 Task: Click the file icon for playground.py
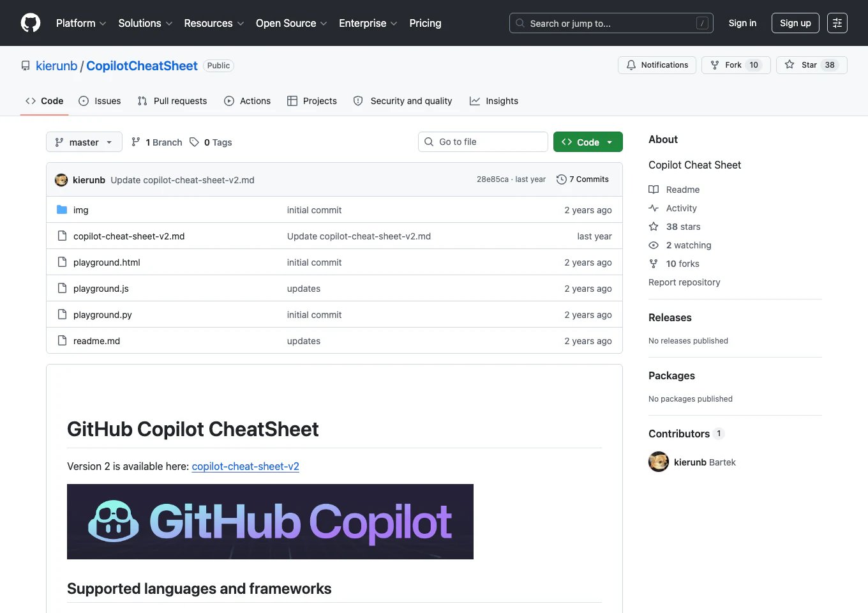[x=62, y=314]
